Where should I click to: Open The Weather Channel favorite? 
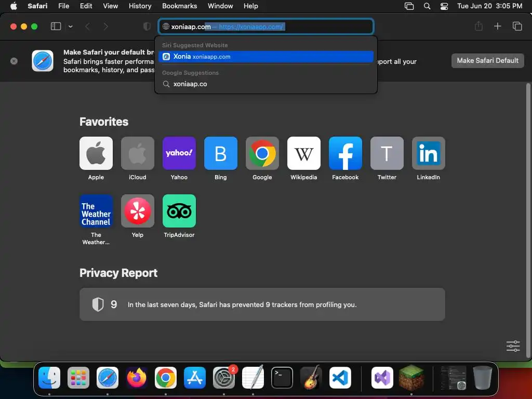point(96,211)
